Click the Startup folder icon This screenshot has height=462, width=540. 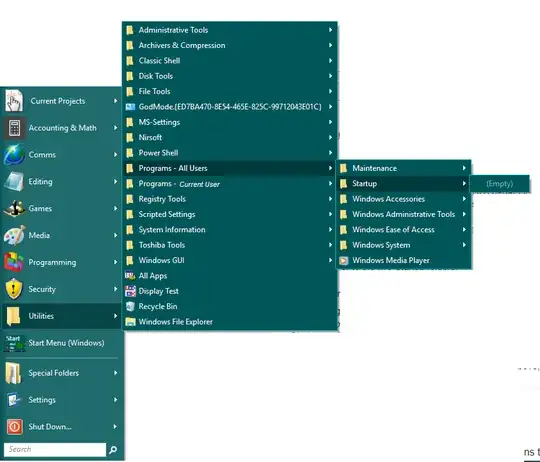pyautogui.click(x=343, y=184)
